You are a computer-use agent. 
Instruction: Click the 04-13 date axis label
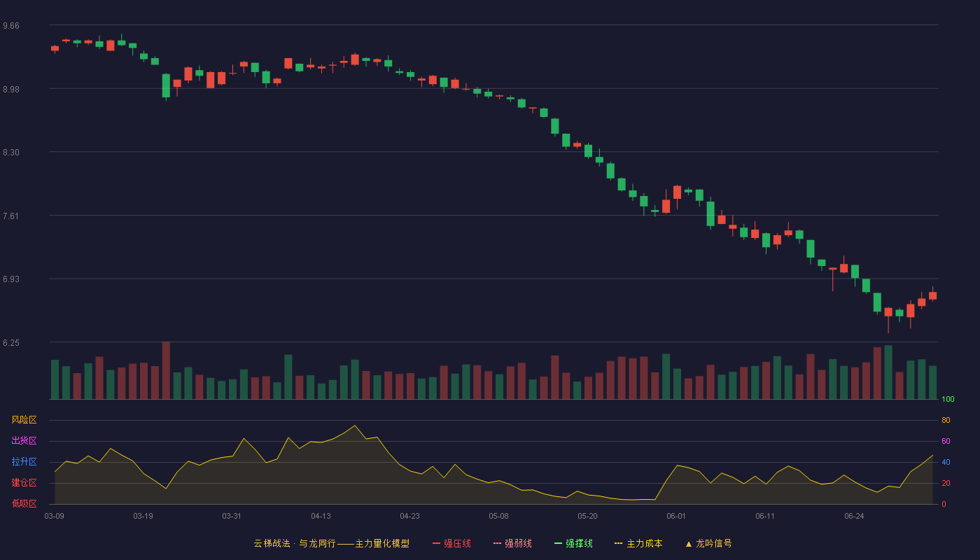(x=321, y=516)
